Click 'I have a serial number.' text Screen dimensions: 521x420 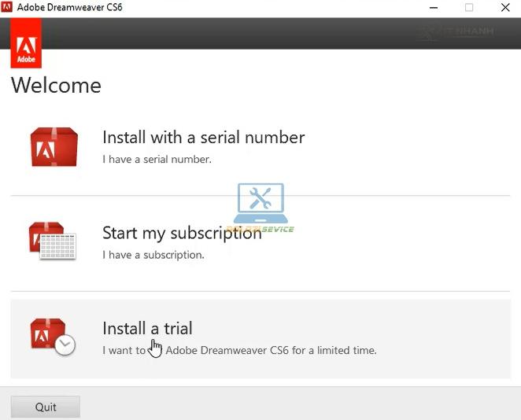point(157,160)
